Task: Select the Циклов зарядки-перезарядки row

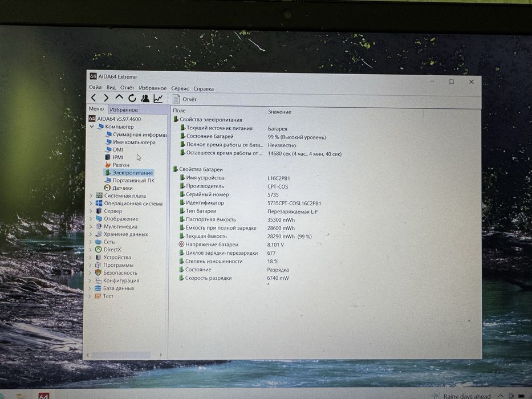Action: [228, 253]
